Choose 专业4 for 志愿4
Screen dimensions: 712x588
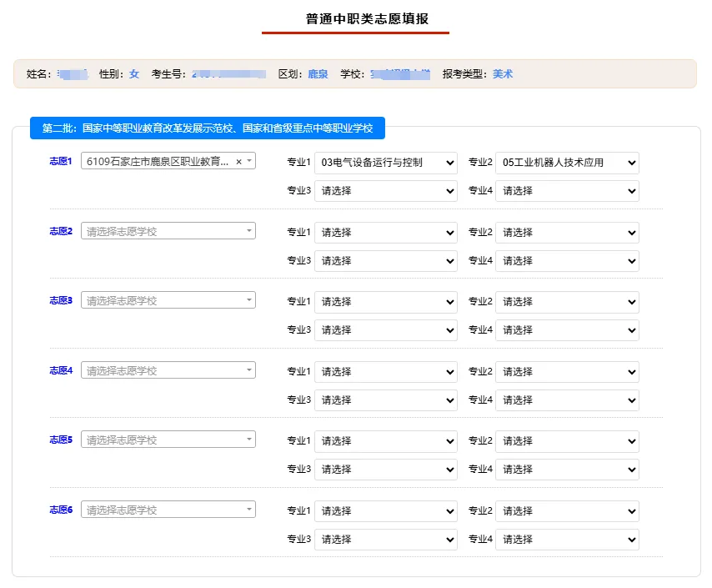[567, 400]
